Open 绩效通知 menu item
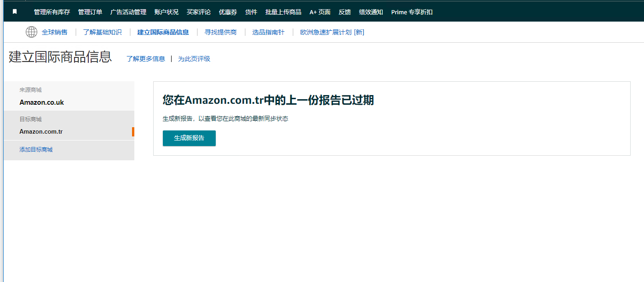This screenshot has width=644, height=282. 371,12
